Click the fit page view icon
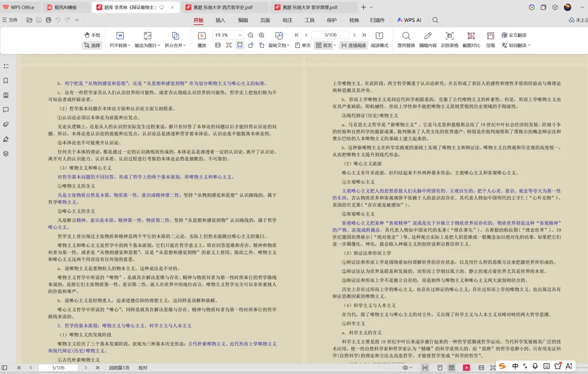588x374 pixels. point(229,45)
